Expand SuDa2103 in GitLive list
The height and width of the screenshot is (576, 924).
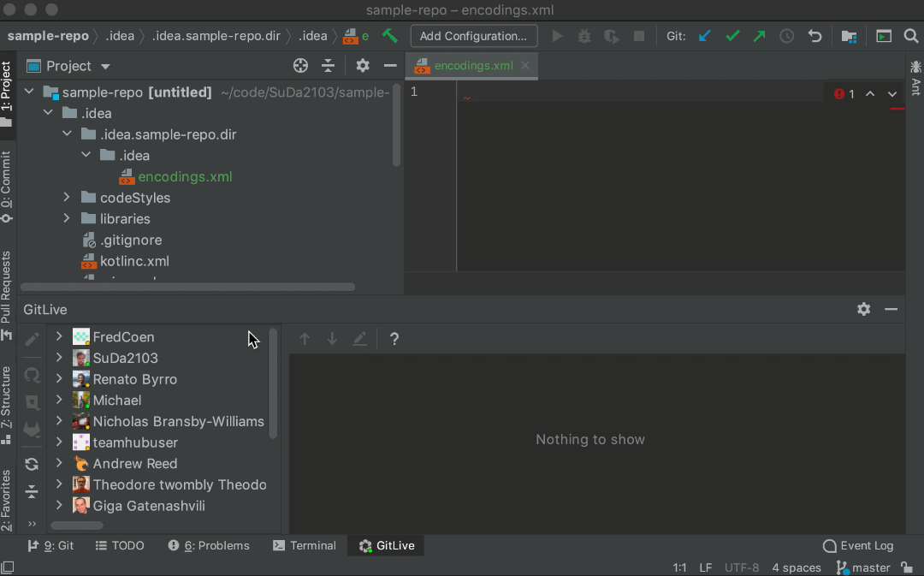click(x=59, y=357)
